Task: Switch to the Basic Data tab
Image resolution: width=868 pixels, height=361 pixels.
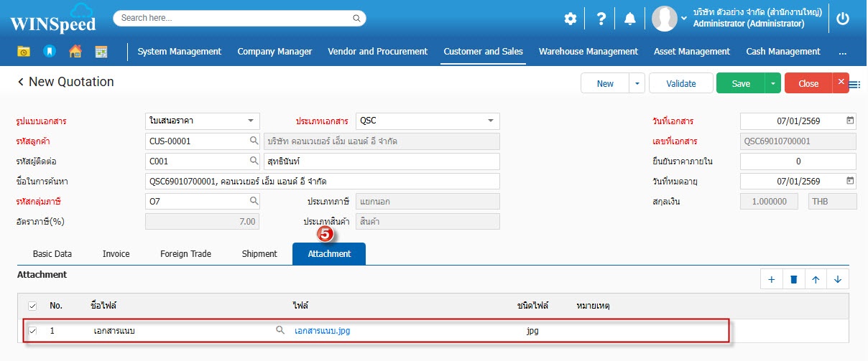Action: coord(52,254)
